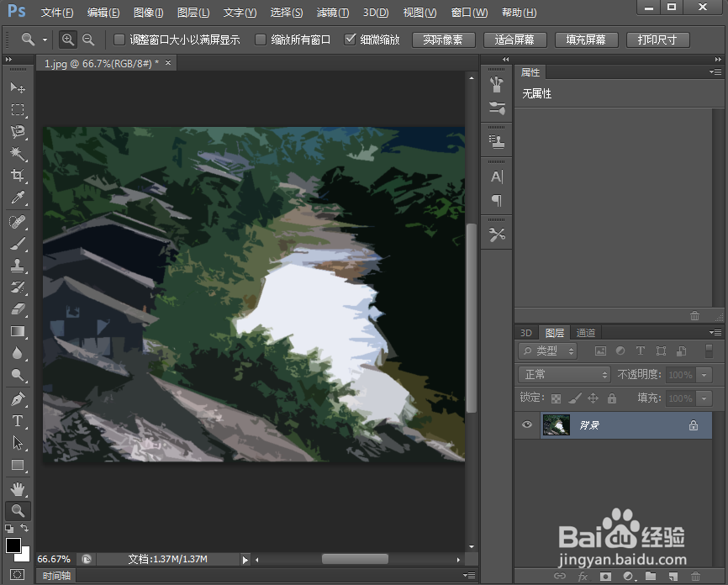Open the 类型 layer filter dropdown
Viewport: 728px width, 585px height.
(x=547, y=351)
